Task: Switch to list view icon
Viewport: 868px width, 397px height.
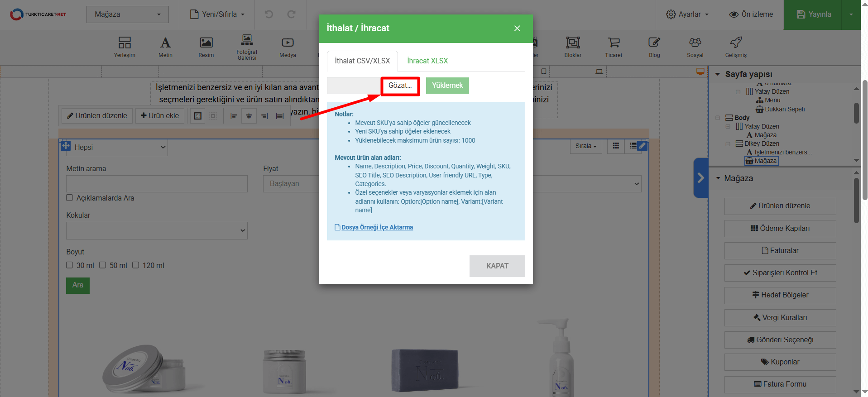Action: click(633, 146)
